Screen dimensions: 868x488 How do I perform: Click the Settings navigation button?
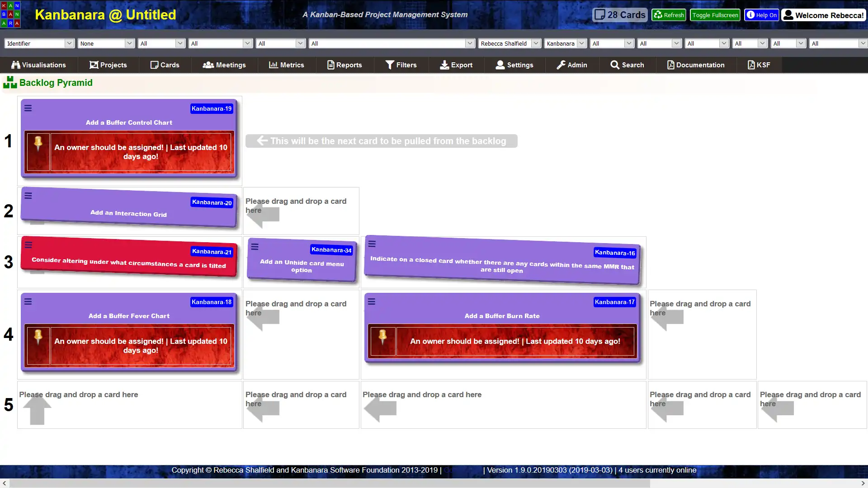pos(514,65)
